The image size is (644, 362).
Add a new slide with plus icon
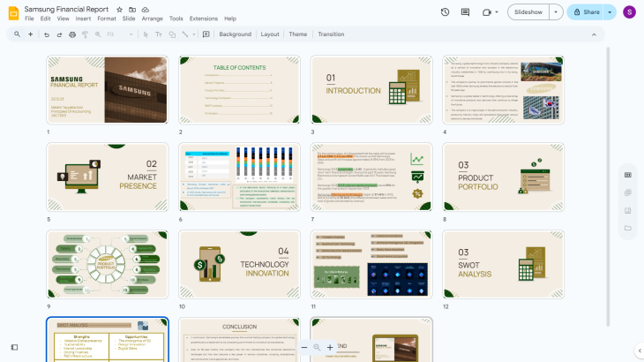tap(30, 34)
